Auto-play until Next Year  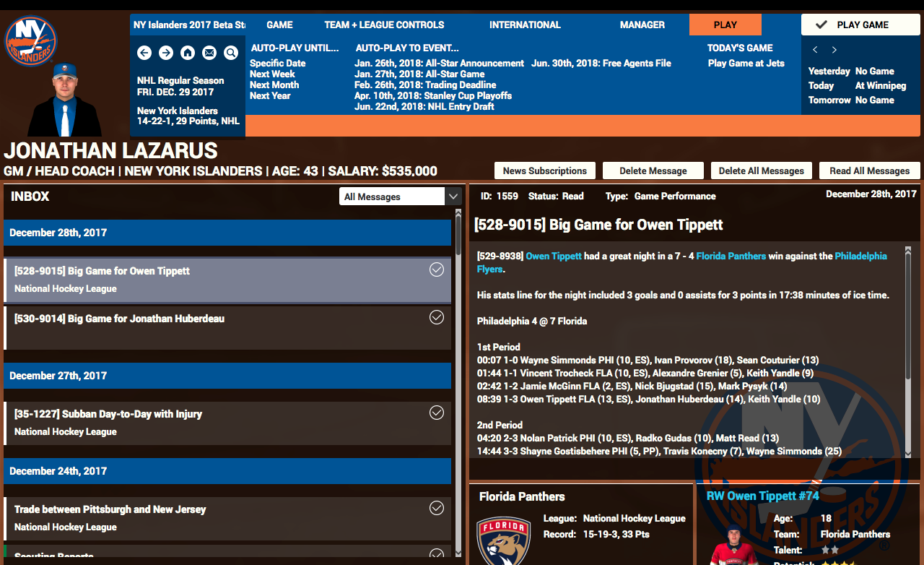(270, 96)
